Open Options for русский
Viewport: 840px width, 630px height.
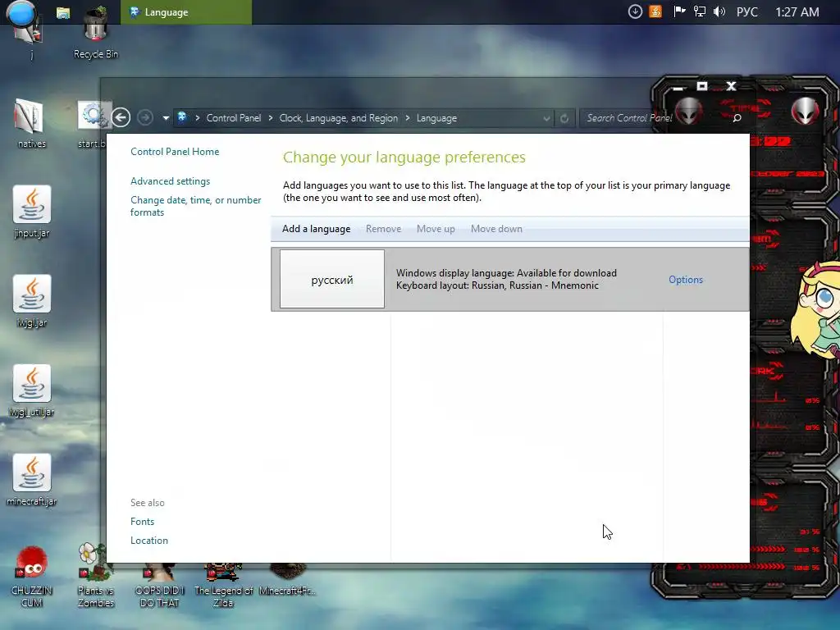686,280
